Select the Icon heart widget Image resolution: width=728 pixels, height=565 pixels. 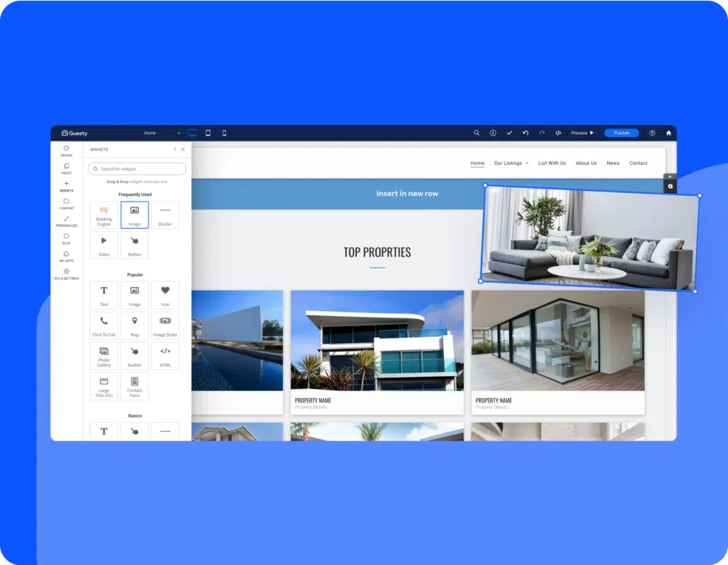pos(165,295)
